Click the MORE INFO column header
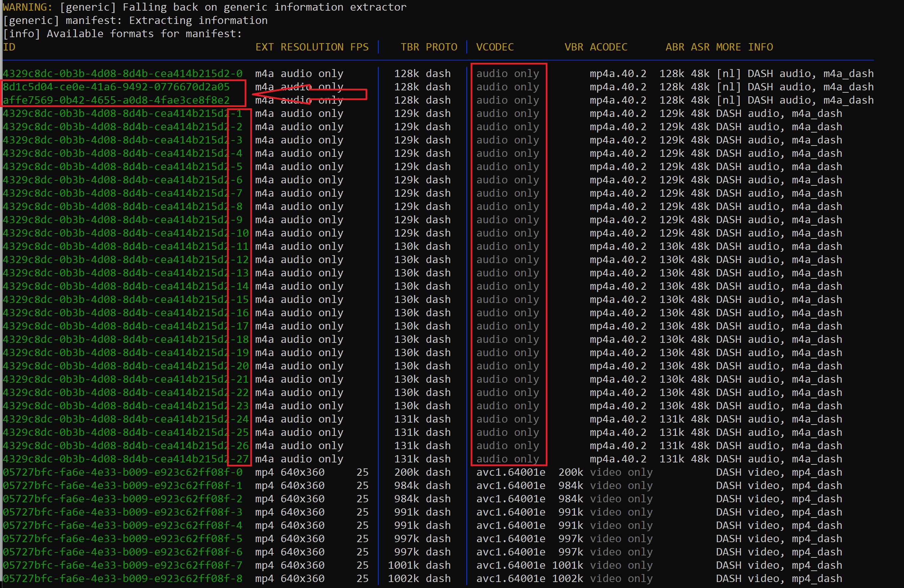 pyautogui.click(x=744, y=47)
